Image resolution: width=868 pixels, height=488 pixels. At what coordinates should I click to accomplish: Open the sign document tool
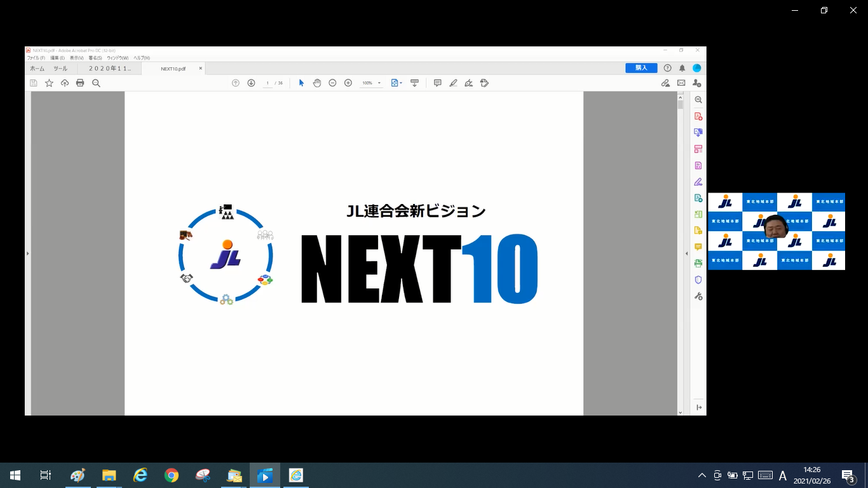[469, 83]
